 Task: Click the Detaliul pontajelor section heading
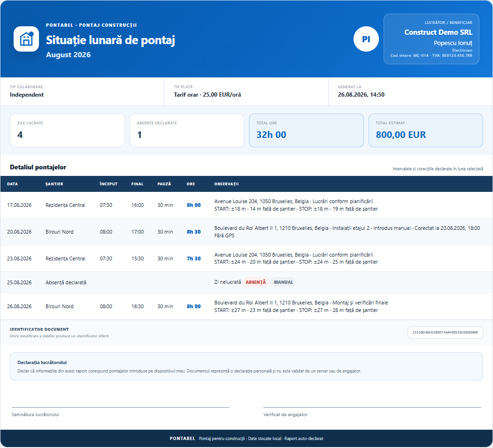coord(38,167)
